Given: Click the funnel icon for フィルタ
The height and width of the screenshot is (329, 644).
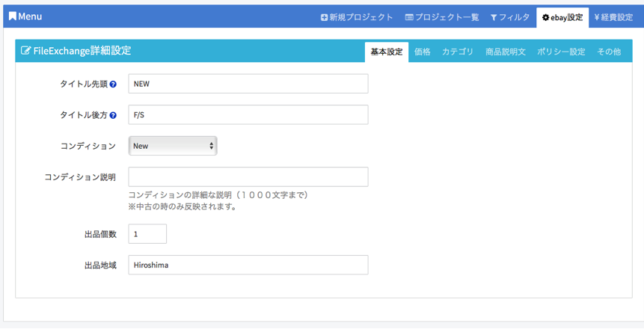Looking at the screenshot, I should (494, 17).
